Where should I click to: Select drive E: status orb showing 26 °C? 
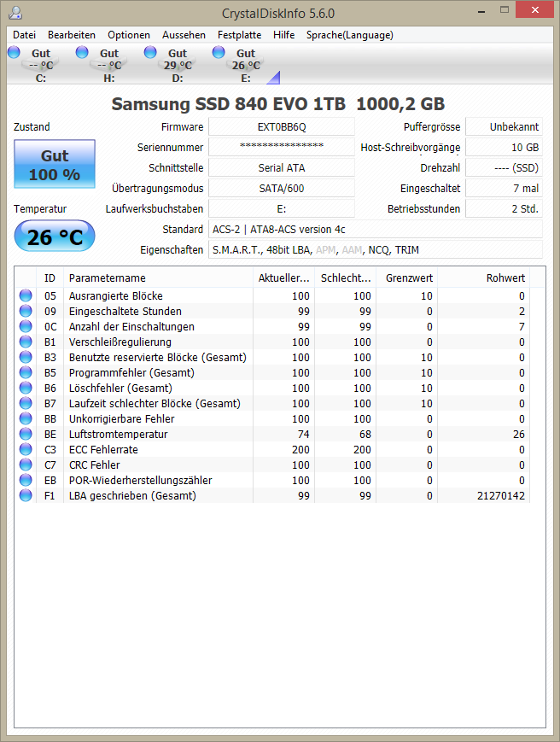pos(219,52)
